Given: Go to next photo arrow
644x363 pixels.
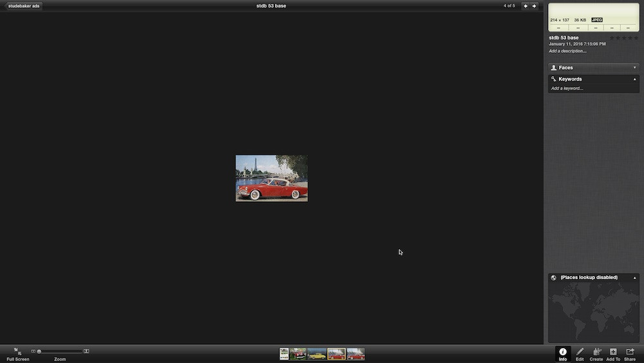Looking at the screenshot, I should [534, 6].
